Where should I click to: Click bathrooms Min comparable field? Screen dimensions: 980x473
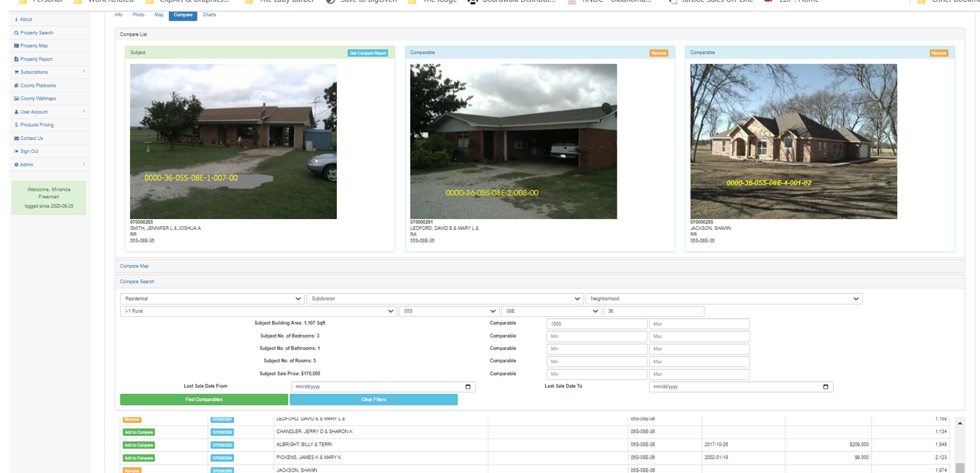597,349
